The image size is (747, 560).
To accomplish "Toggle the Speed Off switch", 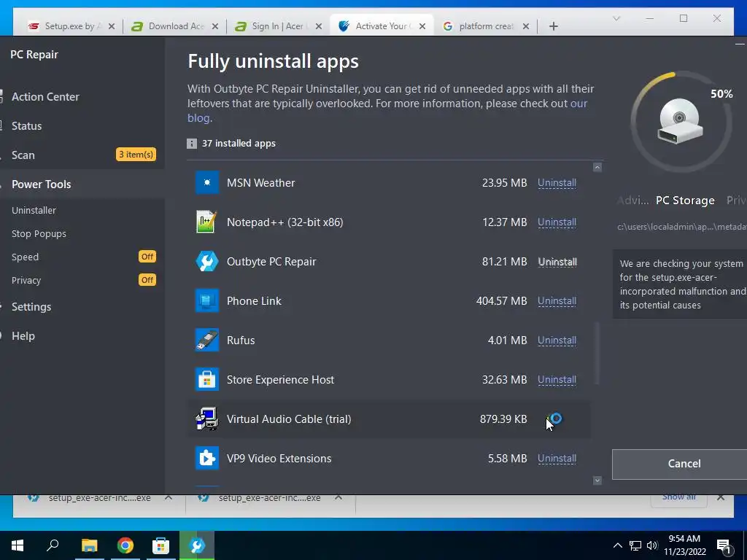I will (147, 257).
